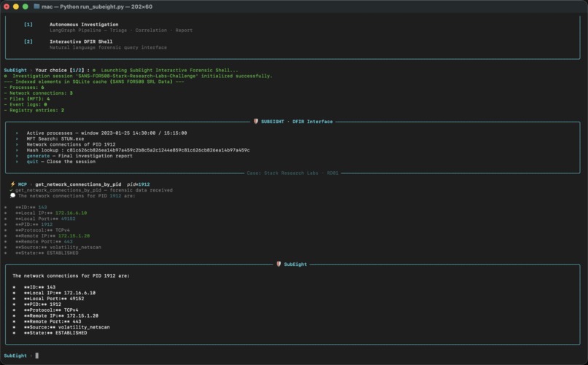Zoom the terminal with the green button
This screenshot has width=588, height=365.
click(25, 7)
